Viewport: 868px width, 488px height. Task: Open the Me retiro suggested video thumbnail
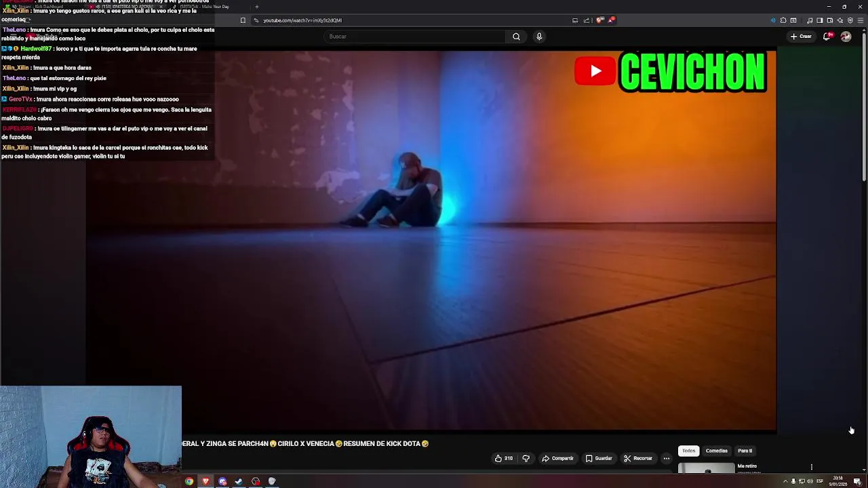[x=706, y=468]
